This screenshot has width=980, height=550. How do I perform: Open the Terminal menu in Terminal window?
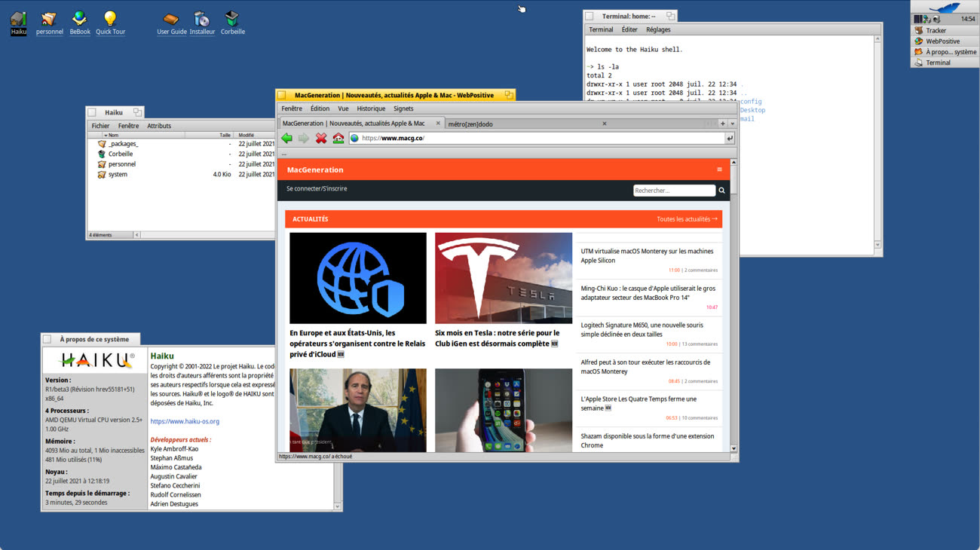click(x=601, y=29)
